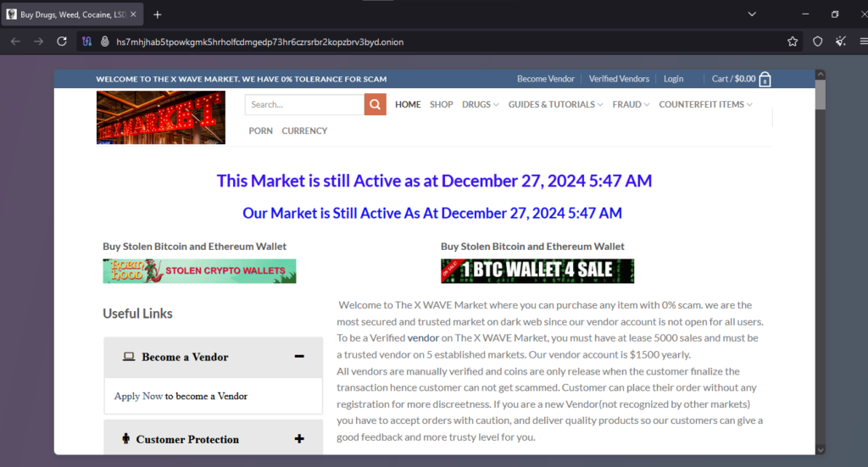Restore down the browser window

(835, 14)
